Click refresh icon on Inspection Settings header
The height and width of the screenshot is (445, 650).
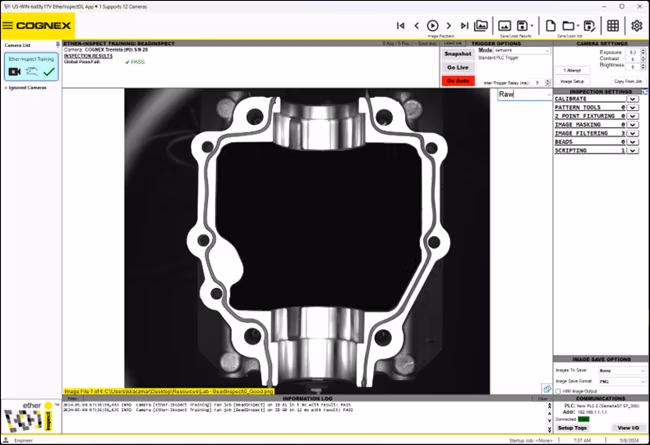click(x=645, y=91)
